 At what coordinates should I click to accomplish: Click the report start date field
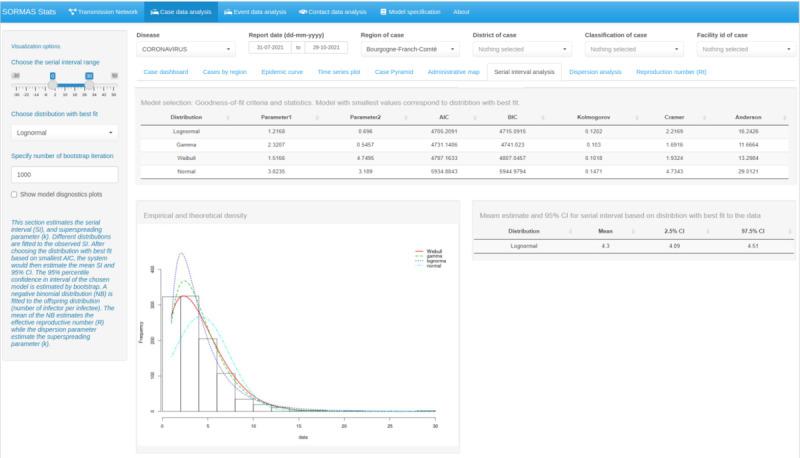(270, 48)
